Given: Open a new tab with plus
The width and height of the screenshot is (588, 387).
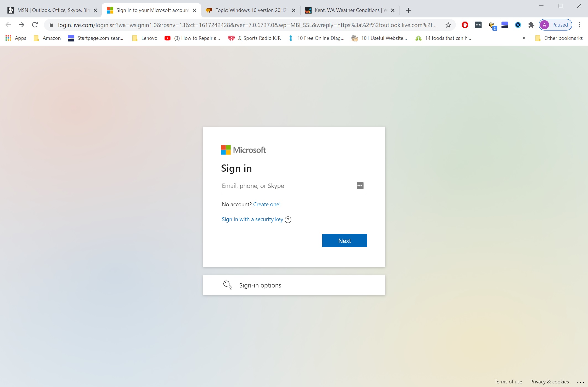Looking at the screenshot, I should (x=408, y=10).
